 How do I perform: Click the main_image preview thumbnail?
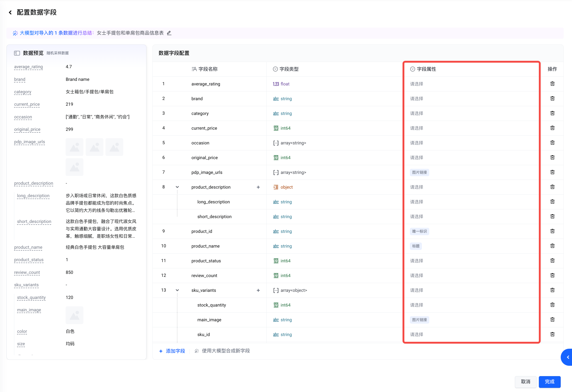pyautogui.click(x=74, y=315)
